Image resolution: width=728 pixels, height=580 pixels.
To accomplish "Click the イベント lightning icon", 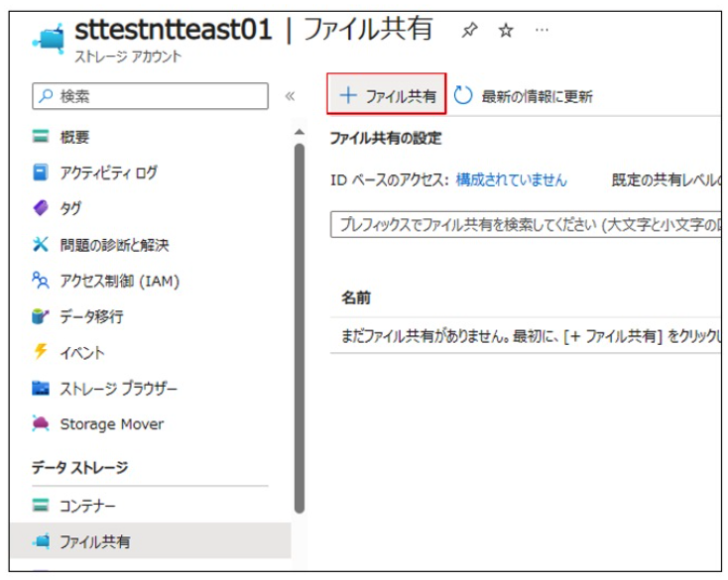I will 41,352.
